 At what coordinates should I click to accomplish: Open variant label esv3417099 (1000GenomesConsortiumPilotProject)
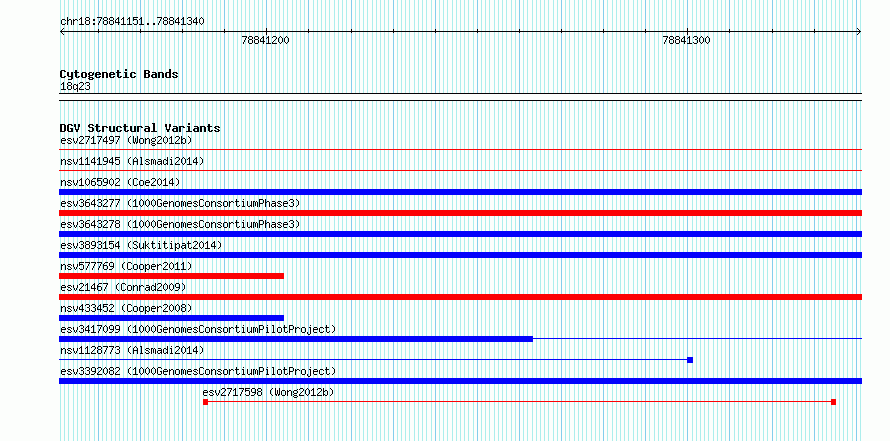click(198, 329)
